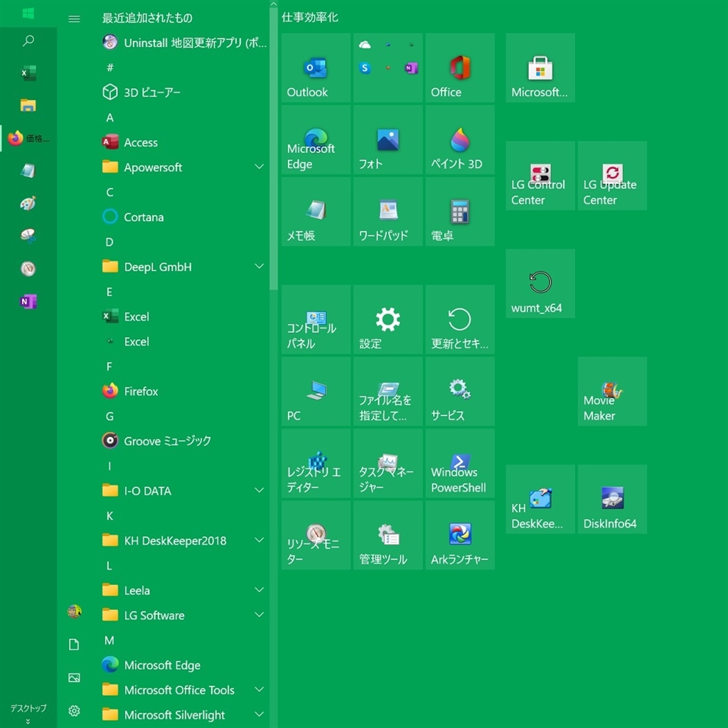
Task: Open the サービス tile
Action: click(460, 392)
